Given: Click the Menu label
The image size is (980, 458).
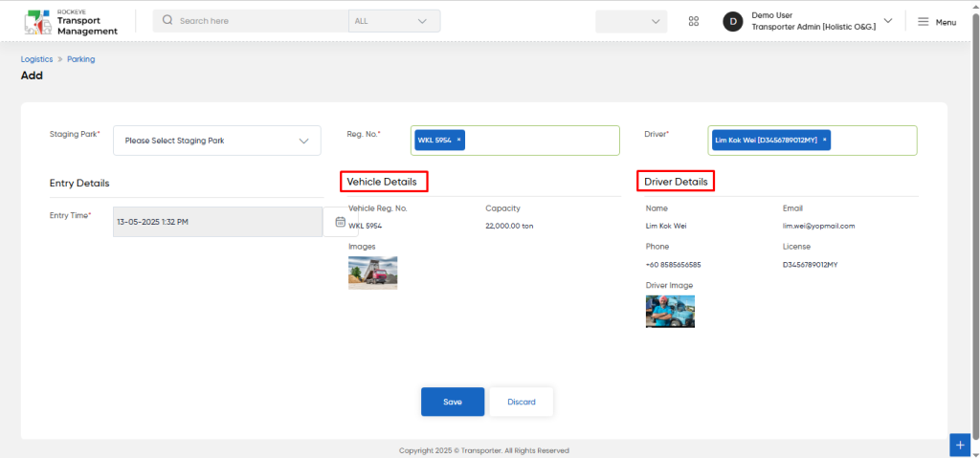Looking at the screenshot, I should coord(946,22).
